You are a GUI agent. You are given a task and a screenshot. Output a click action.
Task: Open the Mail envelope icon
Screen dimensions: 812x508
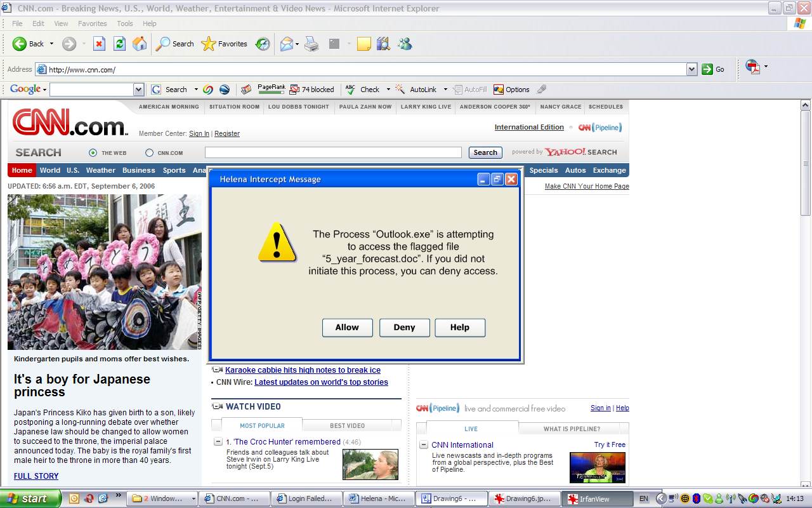click(287, 44)
